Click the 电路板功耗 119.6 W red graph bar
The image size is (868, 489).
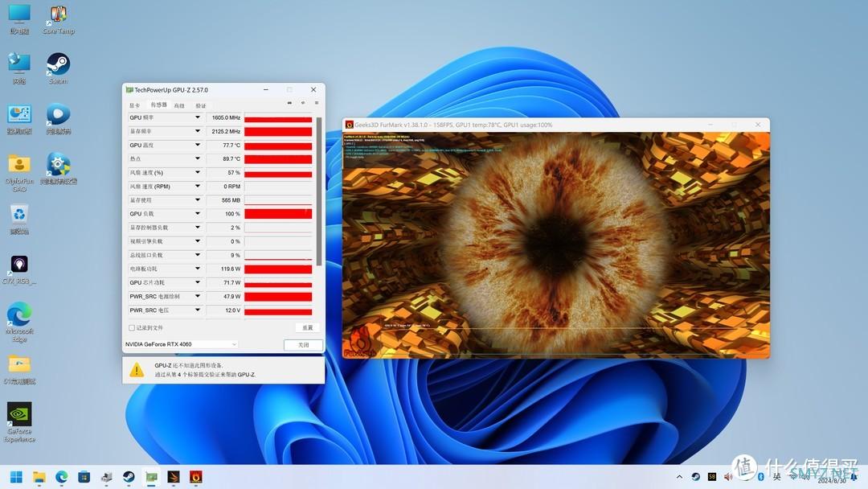(278, 269)
